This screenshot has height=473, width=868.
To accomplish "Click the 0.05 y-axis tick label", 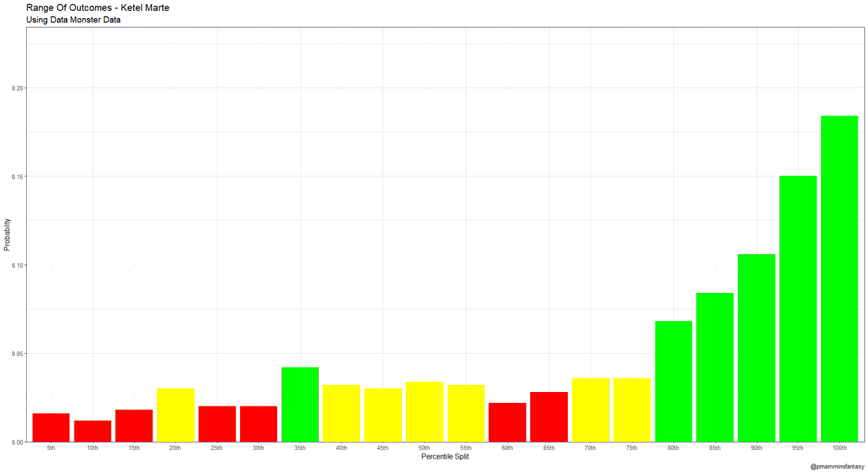I will point(17,354).
